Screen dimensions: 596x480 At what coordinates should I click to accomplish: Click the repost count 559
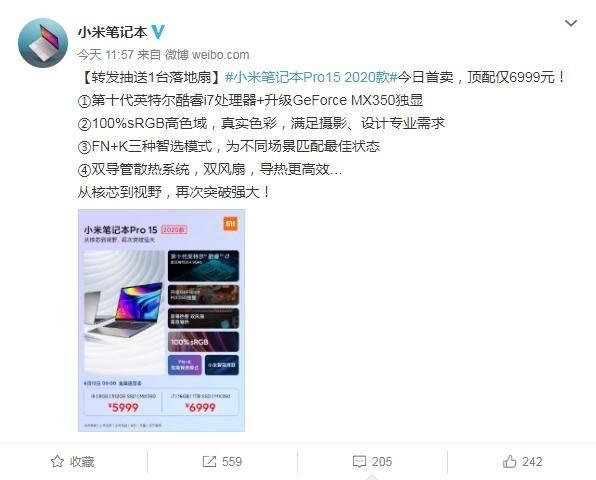232,462
